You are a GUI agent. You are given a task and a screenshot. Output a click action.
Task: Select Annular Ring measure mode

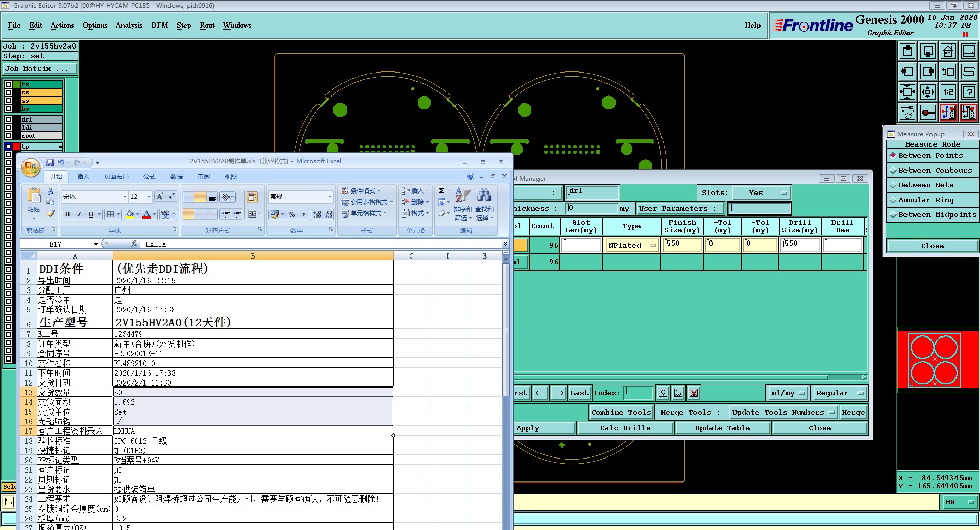click(x=933, y=200)
